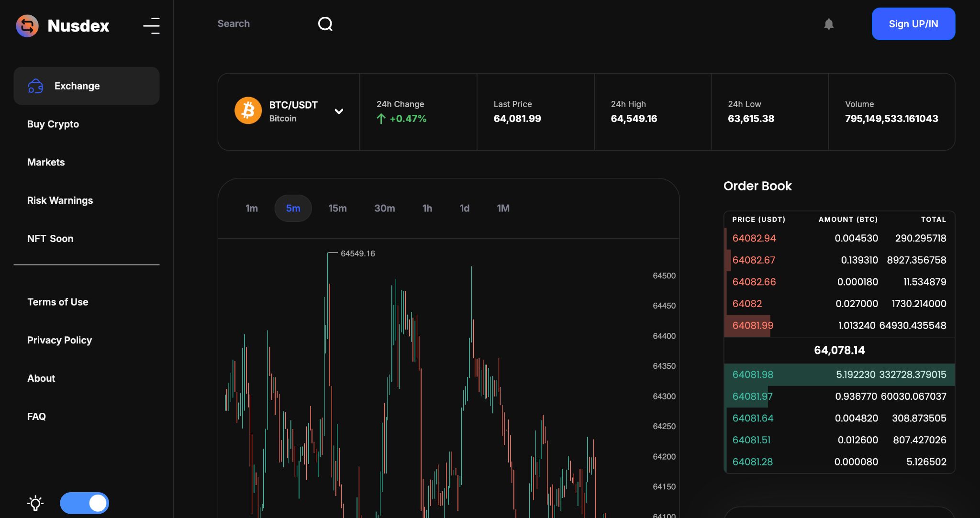Open the Terms of Use link
This screenshot has height=518, width=980.
[x=58, y=302]
